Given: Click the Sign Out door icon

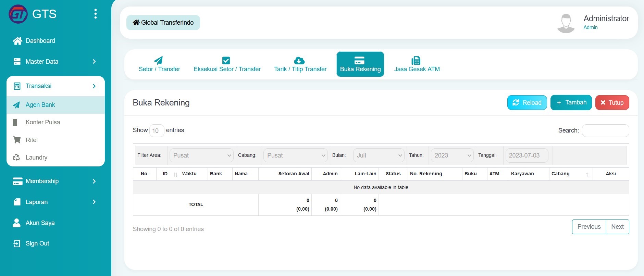Looking at the screenshot, I should pyautogui.click(x=17, y=243).
